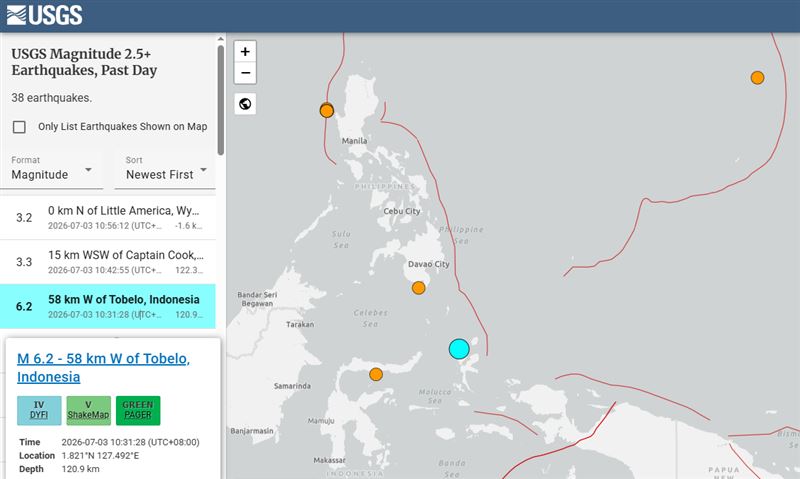
Task: Click the orange earthquake marker at the map's northeast corner
Action: [x=757, y=78]
